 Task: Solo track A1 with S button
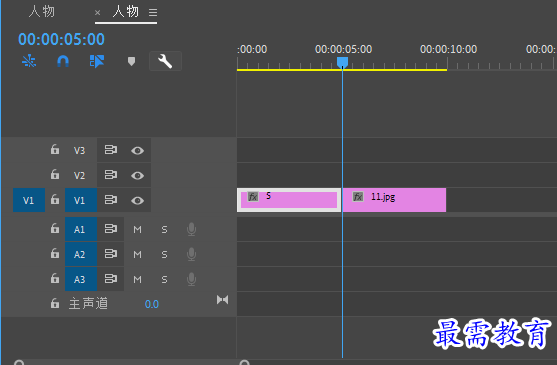point(164,230)
